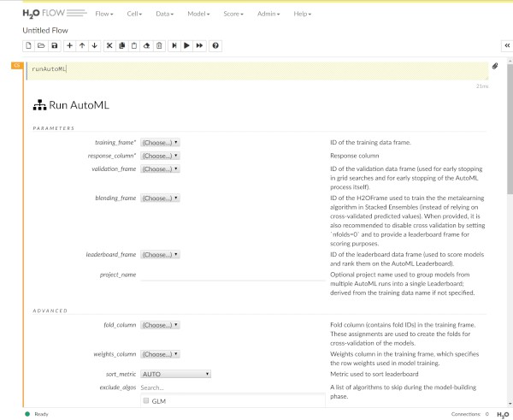
Task: Open the leaderboard_frame dropdown
Action: [x=161, y=254]
